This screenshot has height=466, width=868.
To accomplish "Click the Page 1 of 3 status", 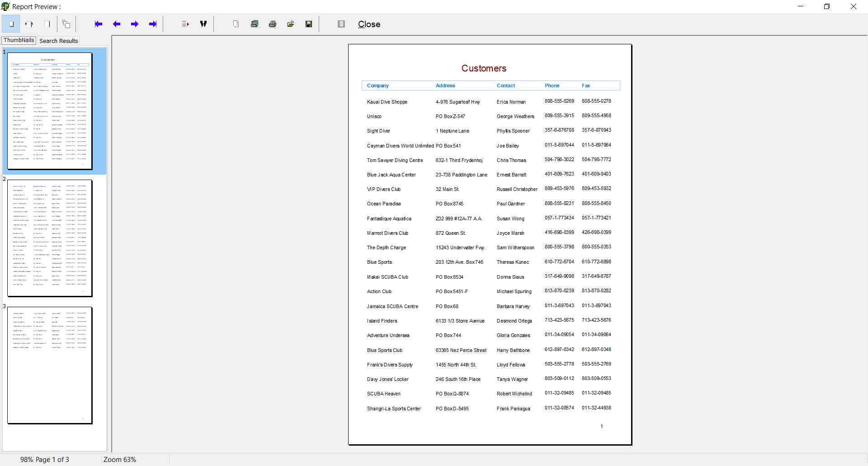I will [52, 460].
